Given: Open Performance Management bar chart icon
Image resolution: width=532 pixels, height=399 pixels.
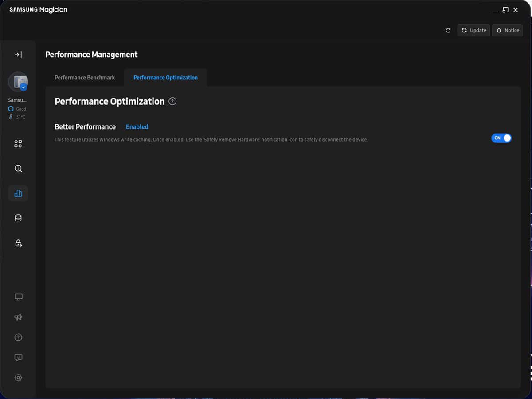Looking at the screenshot, I should tap(18, 193).
